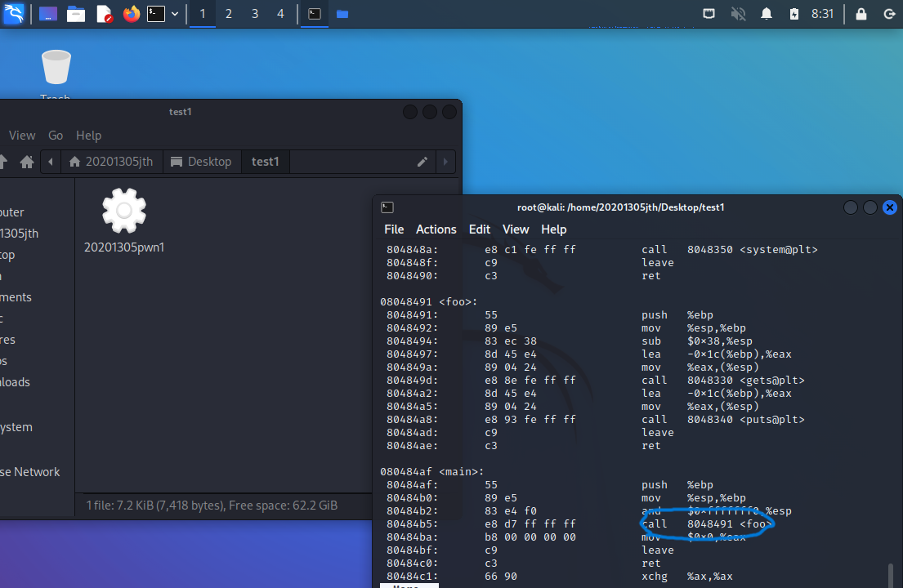
Task: Click the terminal vertical scrollbar
Action: [x=891, y=574]
